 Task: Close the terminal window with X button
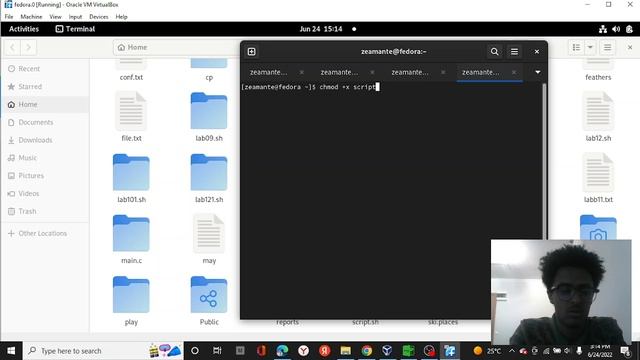[x=537, y=52]
